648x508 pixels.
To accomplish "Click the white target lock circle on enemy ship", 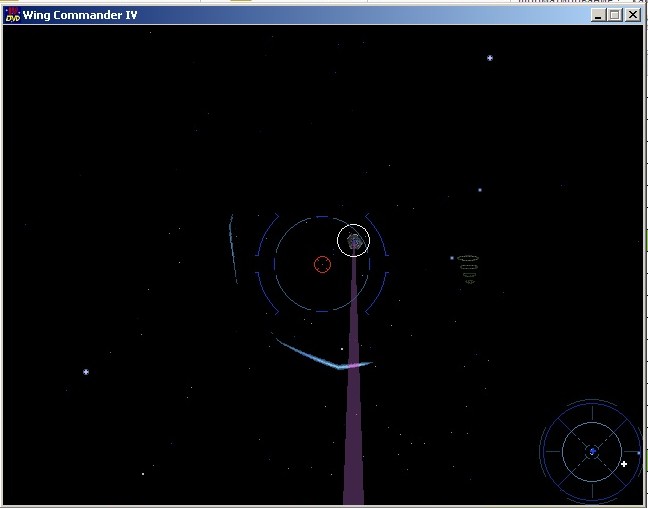I will tap(353, 241).
